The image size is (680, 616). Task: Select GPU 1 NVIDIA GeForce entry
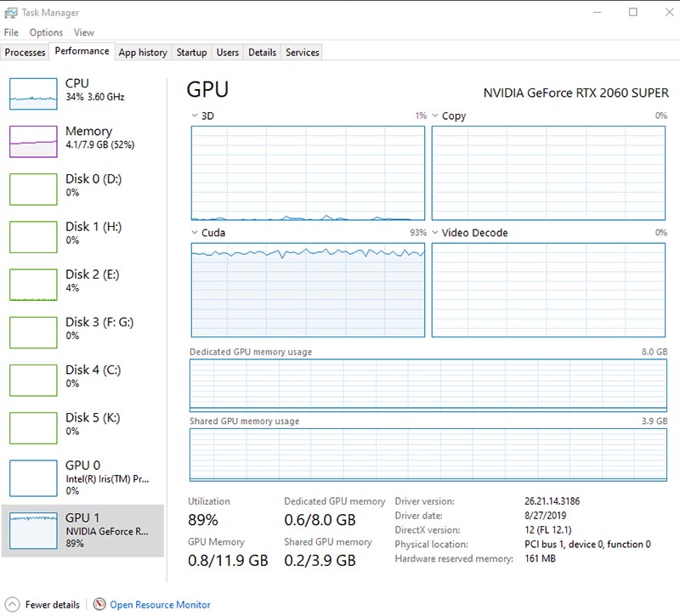[83, 530]
